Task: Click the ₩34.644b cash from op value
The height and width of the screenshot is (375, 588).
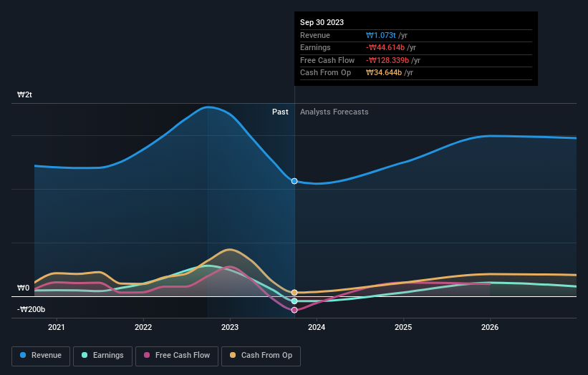Action: pyautogui.click(x=384, y=73)
